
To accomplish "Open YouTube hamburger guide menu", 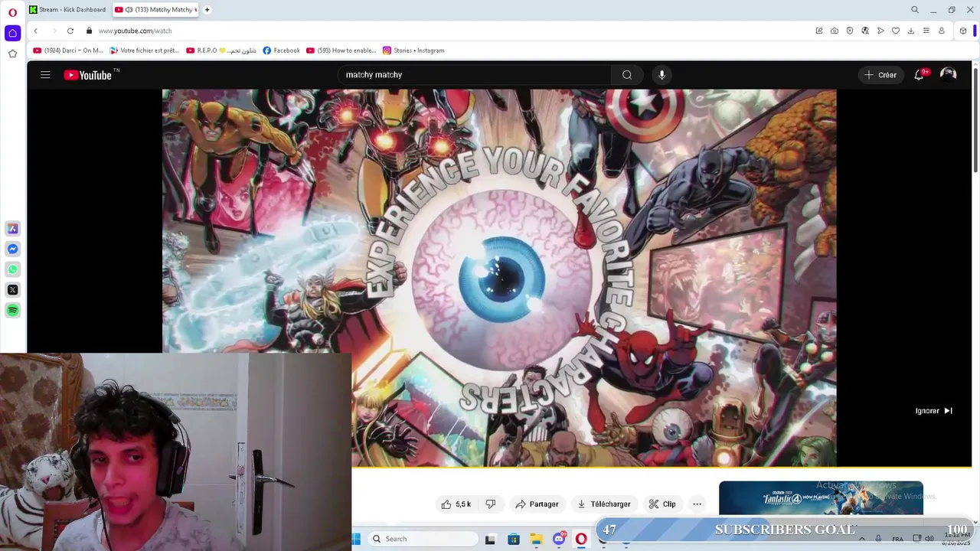I will [x=45, y=75].
